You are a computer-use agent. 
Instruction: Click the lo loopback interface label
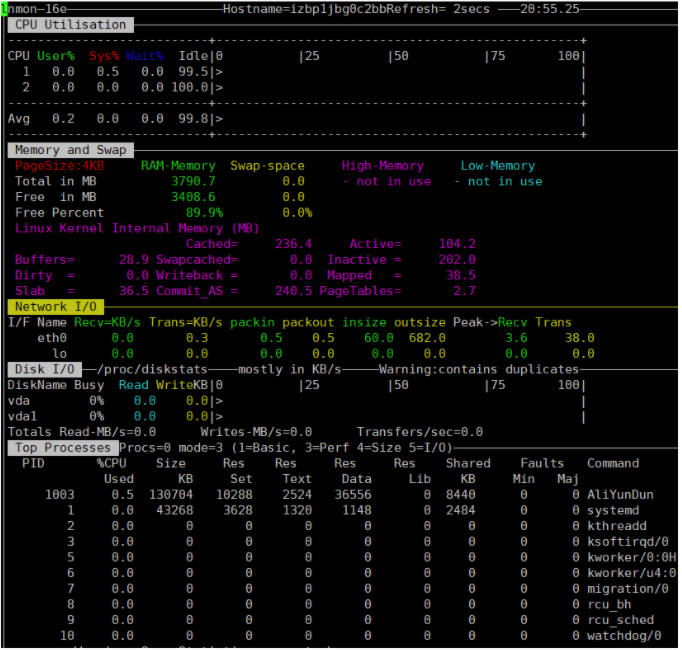click(59, 353)
